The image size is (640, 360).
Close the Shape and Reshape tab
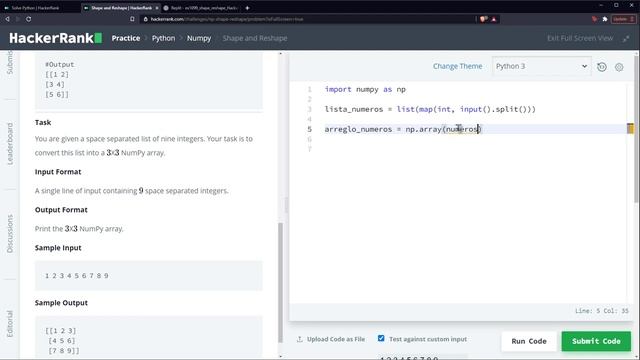click(157, 8)
